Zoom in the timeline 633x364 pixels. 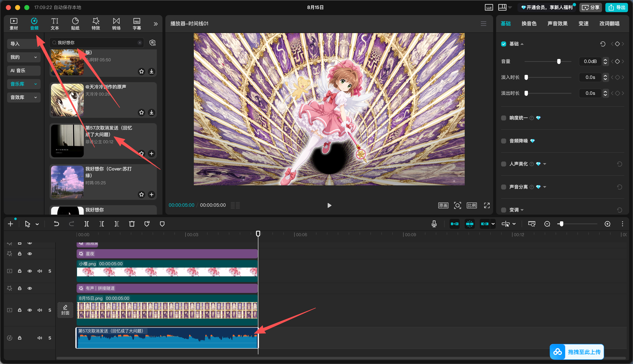607,224
